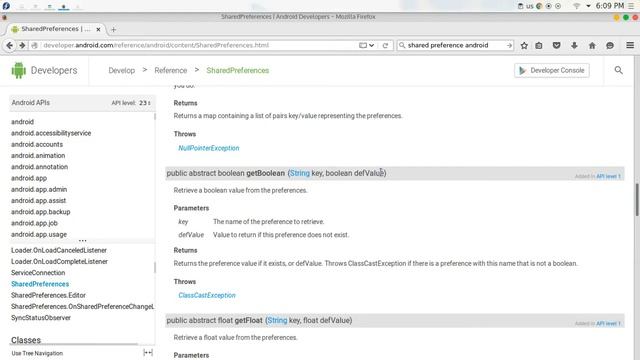The width and height of the screenshot is (640, 360).
Task: Open keyboard layout 'us' indicator
Action: click(x=529, y=6)
